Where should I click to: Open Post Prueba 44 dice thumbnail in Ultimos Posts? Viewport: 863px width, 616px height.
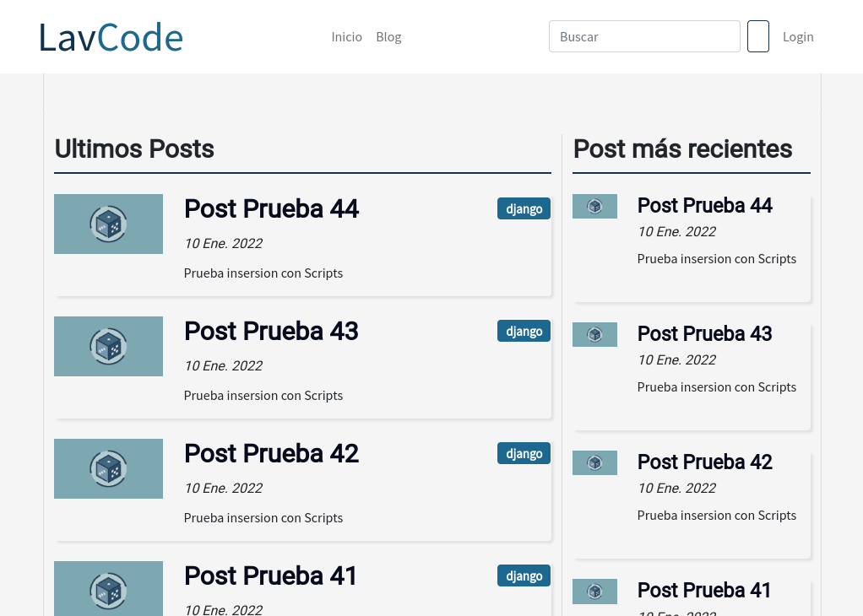(x=108, y=224)
